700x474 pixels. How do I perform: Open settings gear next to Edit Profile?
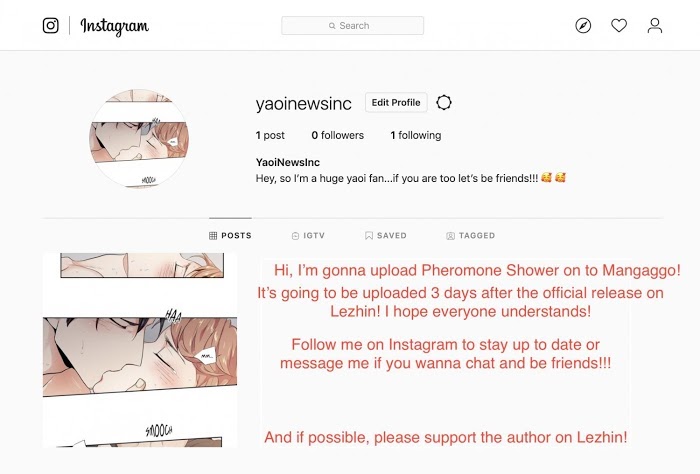click(x=444, y=103)
